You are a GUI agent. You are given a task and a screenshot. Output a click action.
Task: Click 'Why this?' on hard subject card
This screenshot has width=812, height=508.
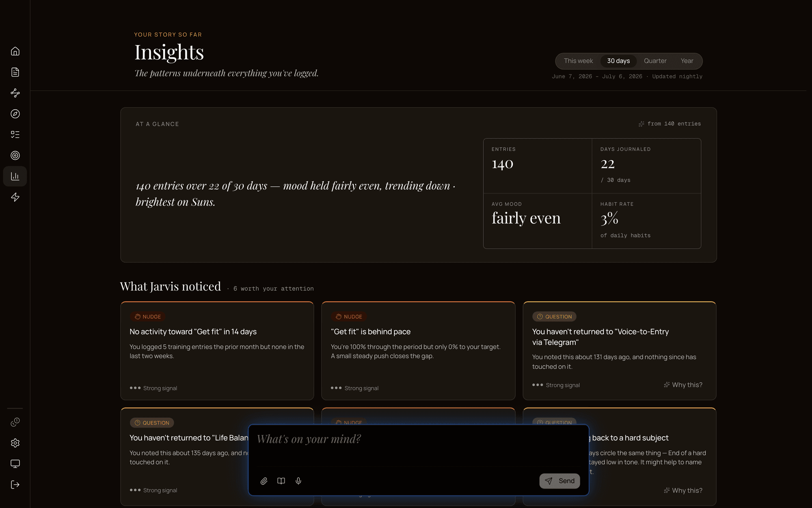(x=683, y=491)
